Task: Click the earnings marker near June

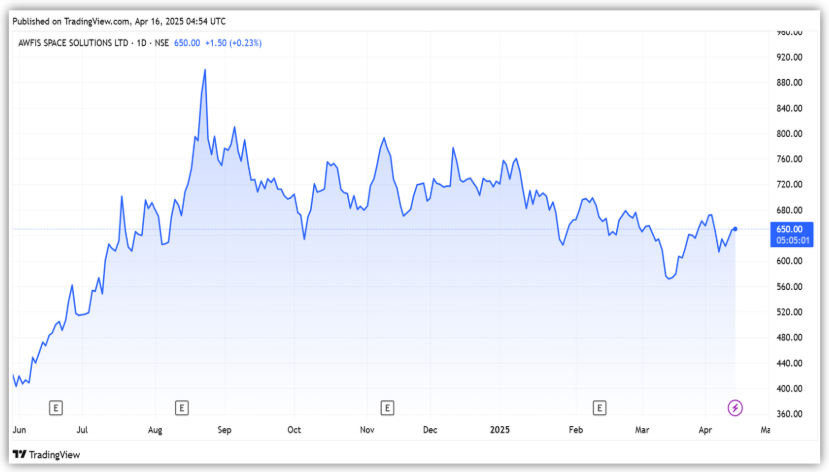Action: (56, 407)
